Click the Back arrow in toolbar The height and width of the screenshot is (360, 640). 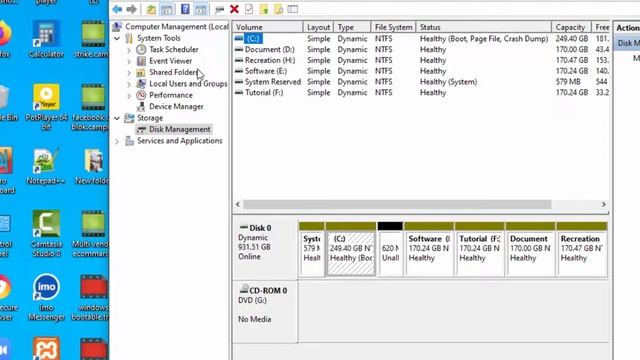point(117,9)
